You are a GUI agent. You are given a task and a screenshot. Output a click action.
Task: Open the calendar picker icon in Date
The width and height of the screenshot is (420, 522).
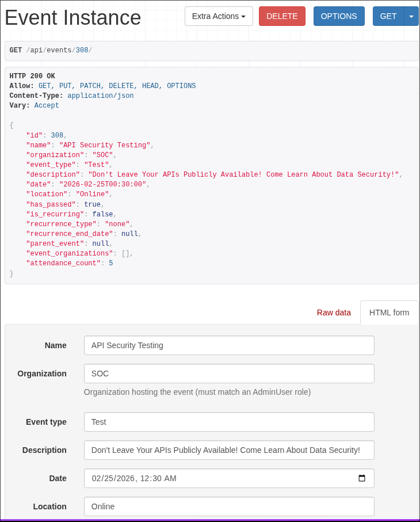[362, 478]
